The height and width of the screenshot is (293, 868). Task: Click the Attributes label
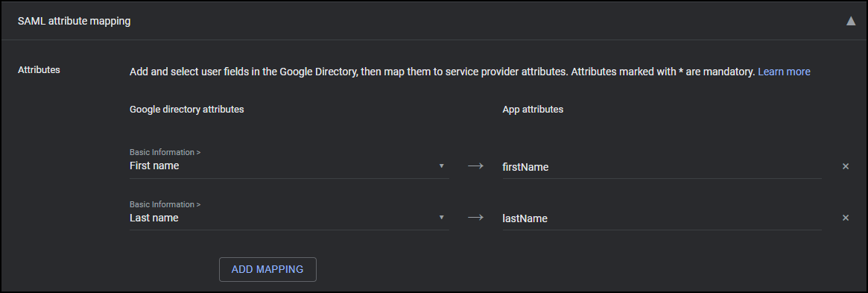[39, 70]
